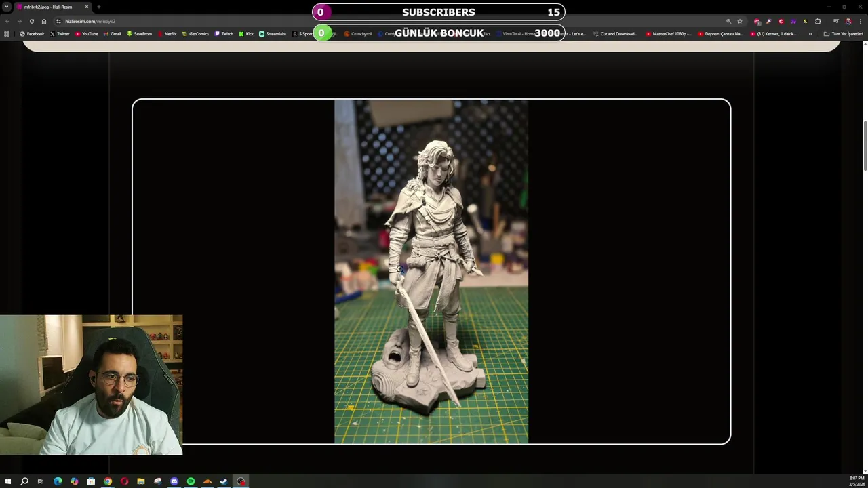The width and height of the screenshot is (868, 488).
Task: Click the page vertical scrollbar
Action: [865, 146]
